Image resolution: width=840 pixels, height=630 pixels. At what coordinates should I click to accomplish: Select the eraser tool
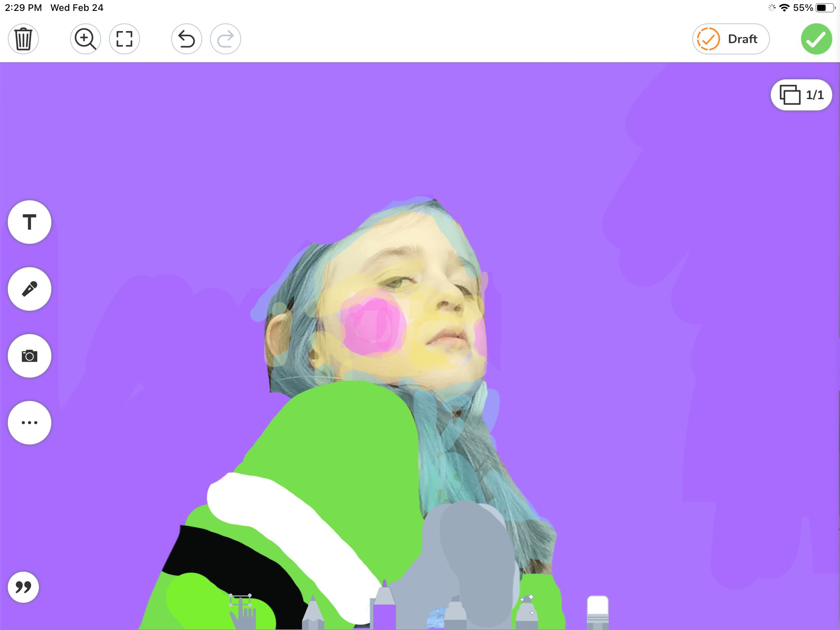(598, 612)
